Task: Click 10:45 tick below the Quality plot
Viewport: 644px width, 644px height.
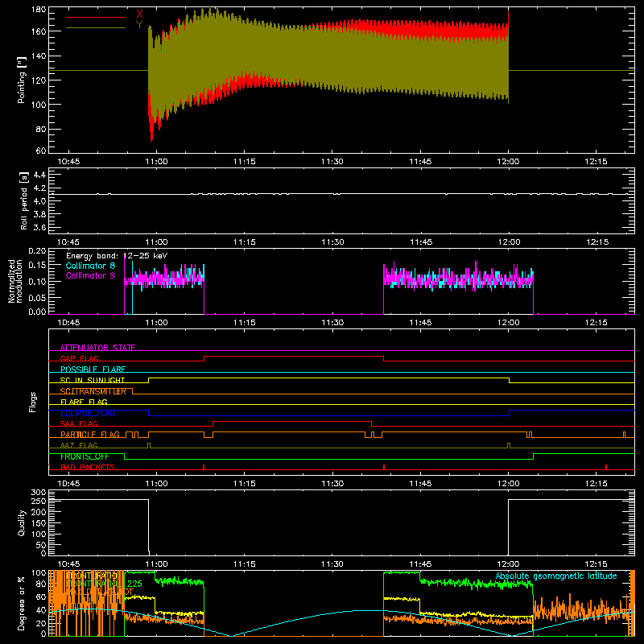Action: tap(68, 564)
